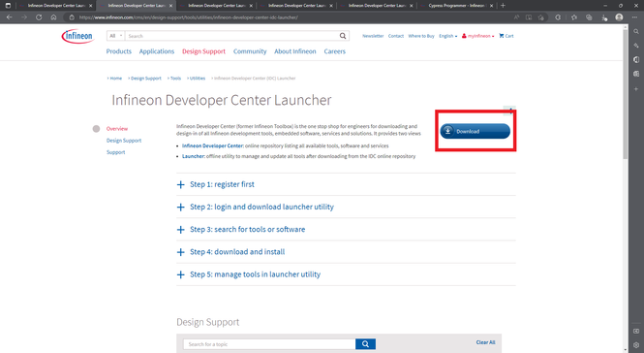Viewport: 644px width, 353px height.
Task: Open the Office icon in the Edge sidebar
Action: pos(636,60)
